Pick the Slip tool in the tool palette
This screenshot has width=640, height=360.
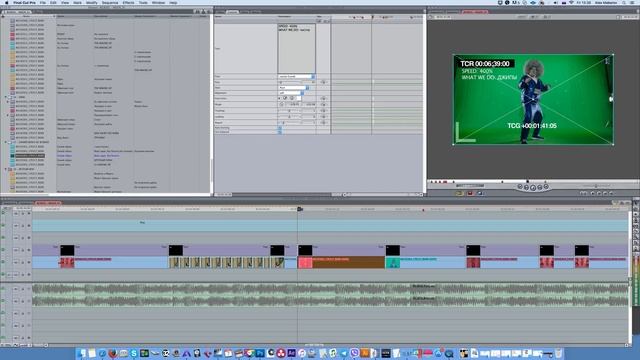636,225
